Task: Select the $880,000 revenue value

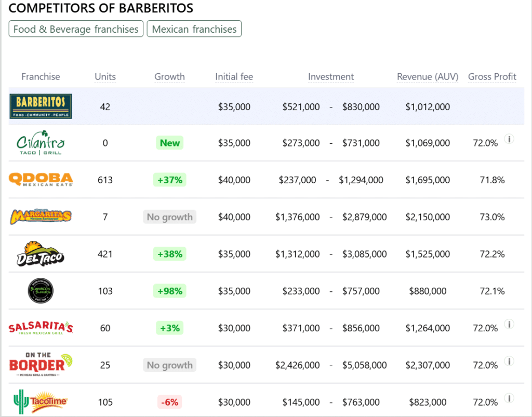Action: pos(428,291)
